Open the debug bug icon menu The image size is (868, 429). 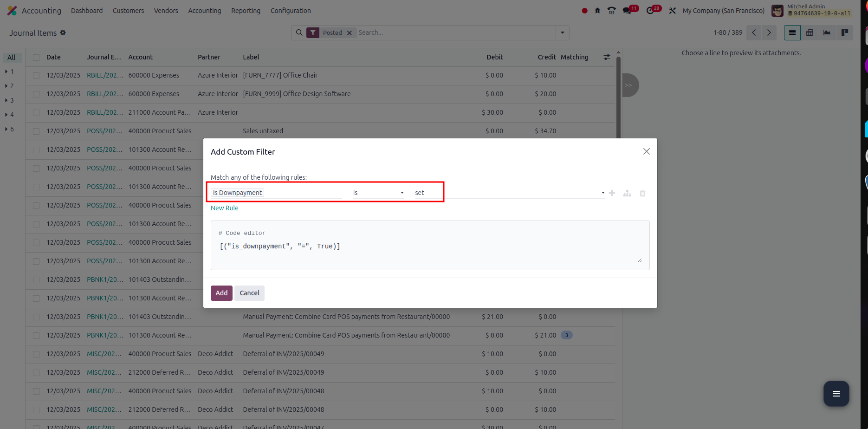[x=597, y=11]
